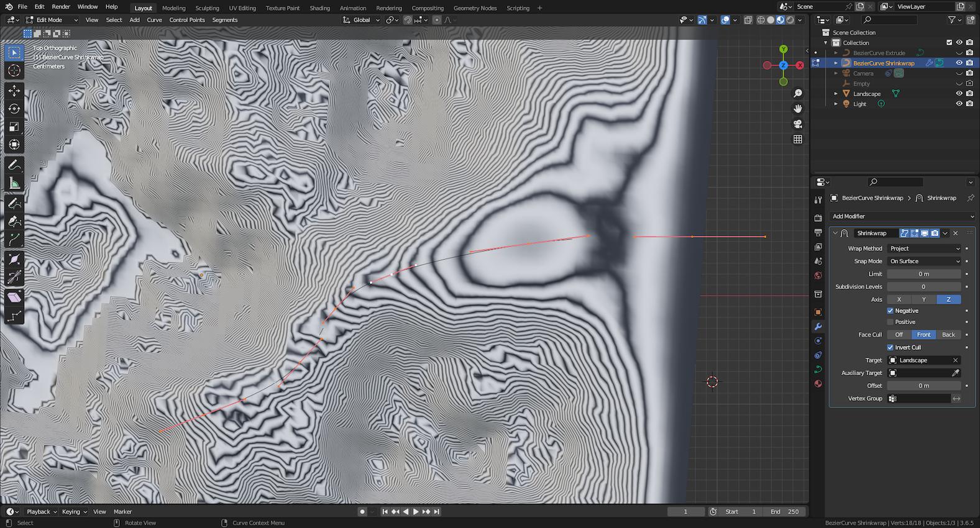
Task: Select the Randomize tool
Action: coord(14,316)
